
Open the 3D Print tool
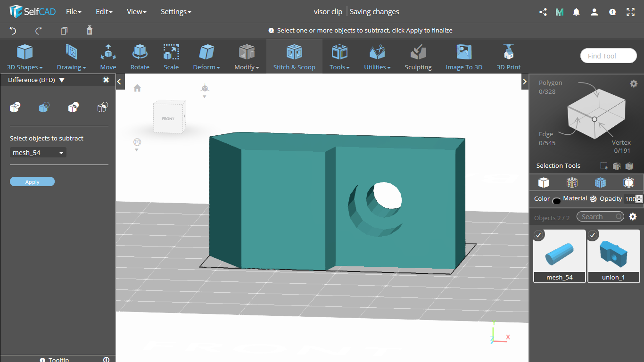coord(508,57)
